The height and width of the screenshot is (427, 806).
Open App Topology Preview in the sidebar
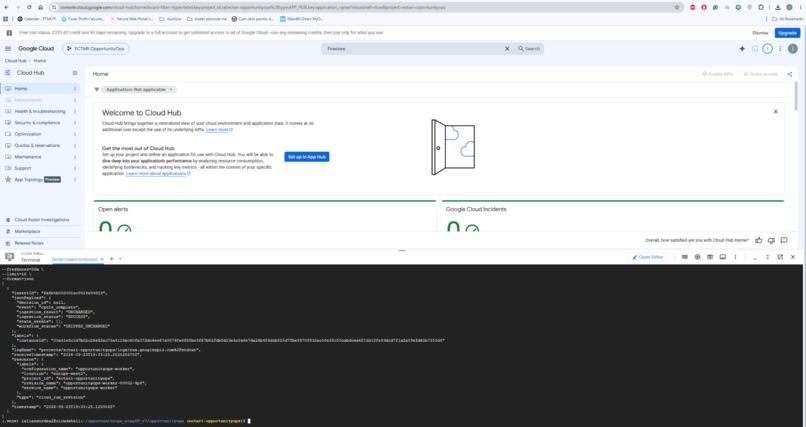tap(40, 179)
